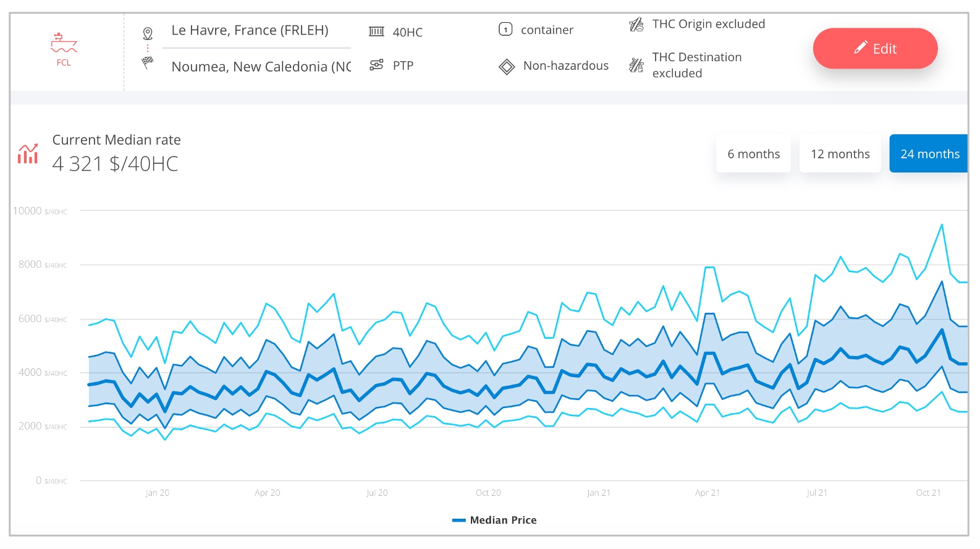Click the Non-hazardous label
Viewport: 980px width, 549px height.
tap(565, 66)
